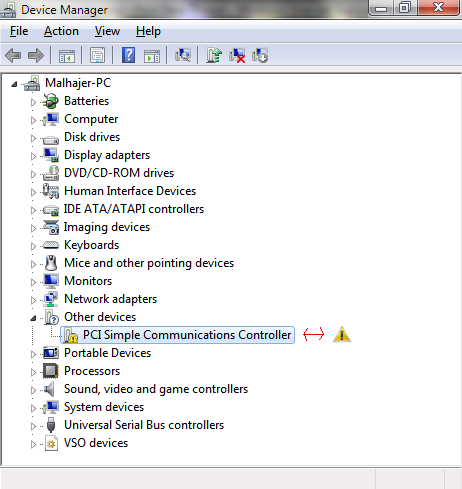462x489 pixels.
Task: Select the Monitors tree label
Action: point(88,281)
